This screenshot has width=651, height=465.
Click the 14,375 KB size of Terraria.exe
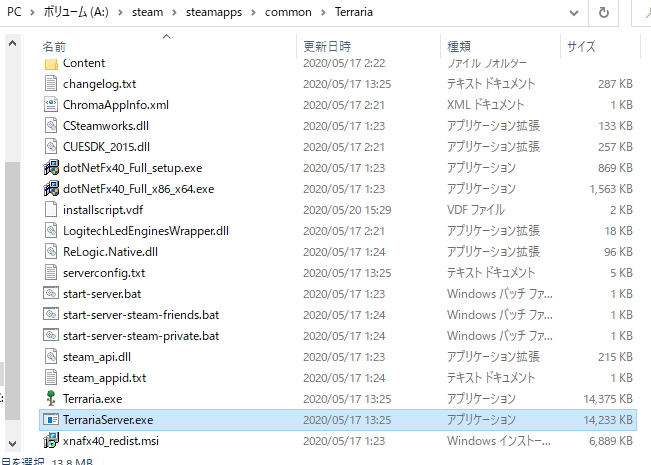[608, 399]
